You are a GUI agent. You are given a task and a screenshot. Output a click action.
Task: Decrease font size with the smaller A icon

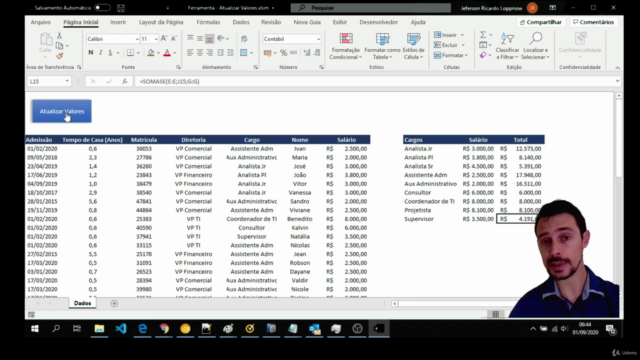[x=174, y=39]
